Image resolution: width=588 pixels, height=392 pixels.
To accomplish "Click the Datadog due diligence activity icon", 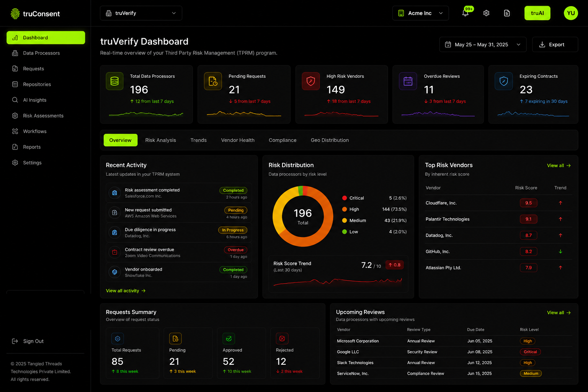I will point(114,232).
